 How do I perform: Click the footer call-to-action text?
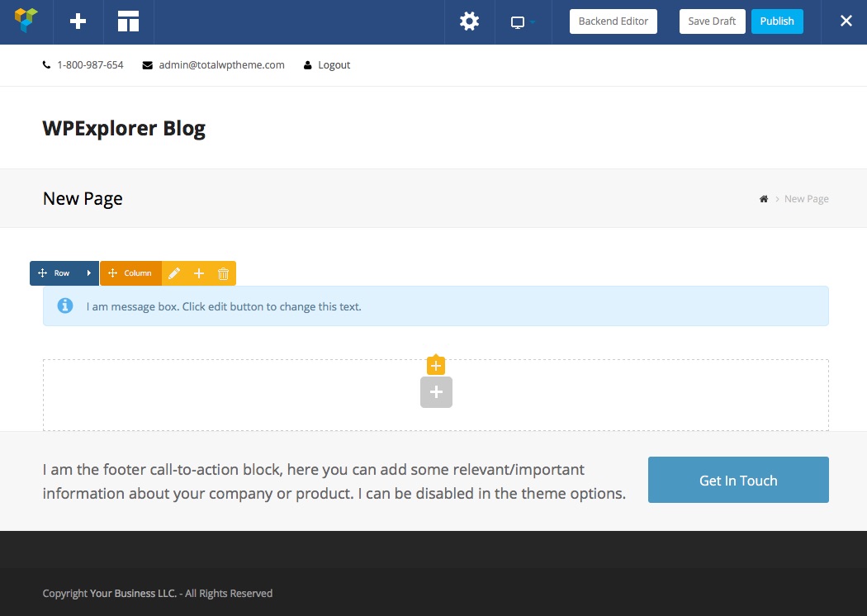coord(334,481)
